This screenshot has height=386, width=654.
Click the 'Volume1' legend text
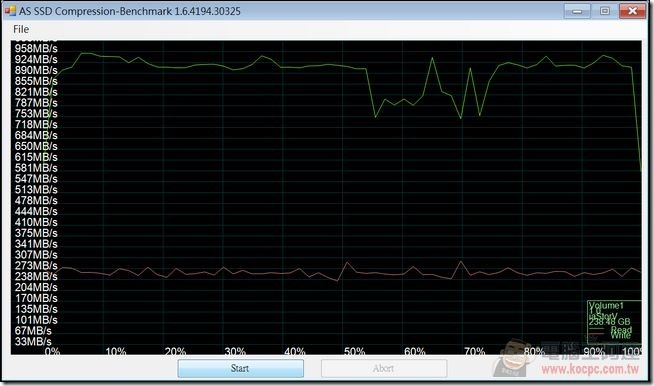pyautogui.click(x=606, y=305)
